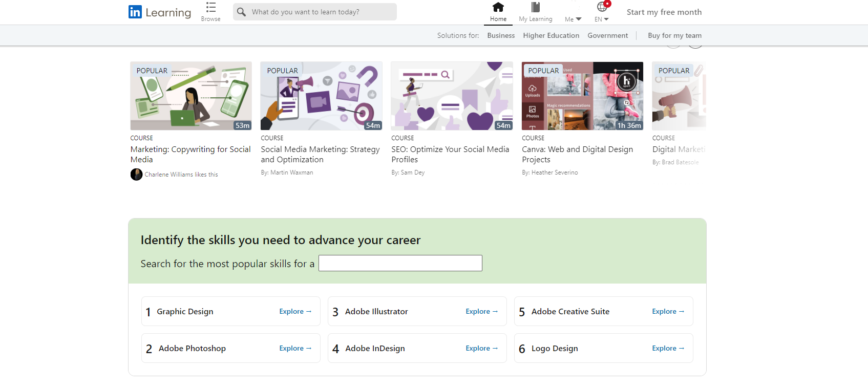The width and height of the screenshot is (868, 389).
Task: Click Charlene Williams profile avatar
Action: (136, 175)
